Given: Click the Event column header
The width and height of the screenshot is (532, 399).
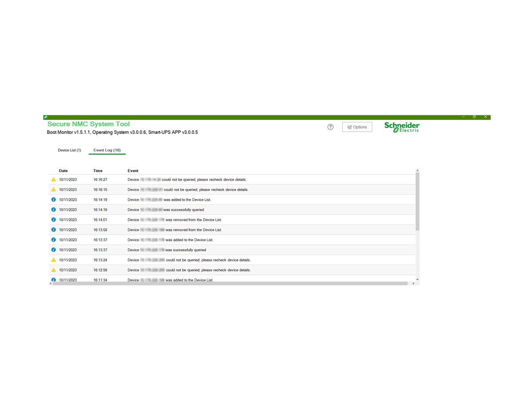Looking at the screenshot, I should 133,171.
